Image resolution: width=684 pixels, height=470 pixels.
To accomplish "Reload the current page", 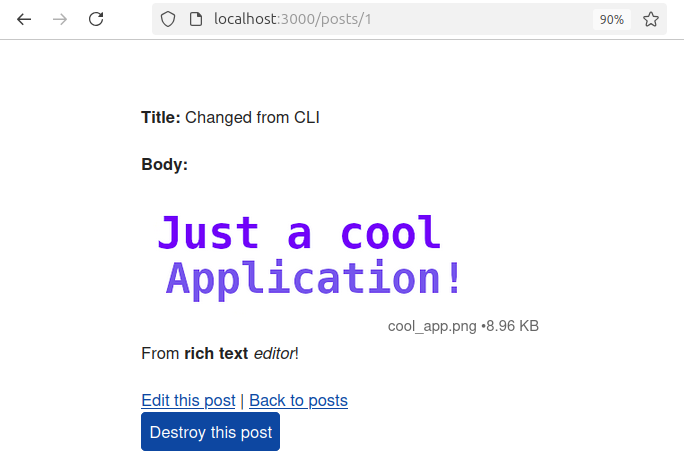I will pos(96,19).
